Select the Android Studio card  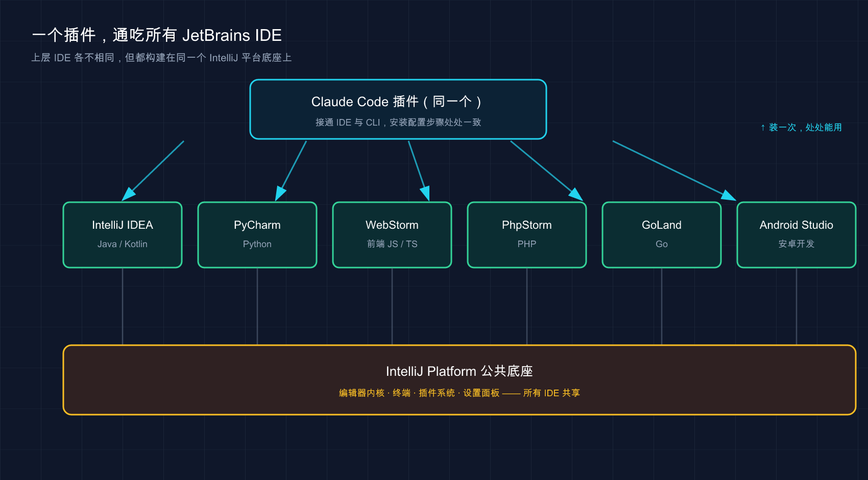pos(797,235)
